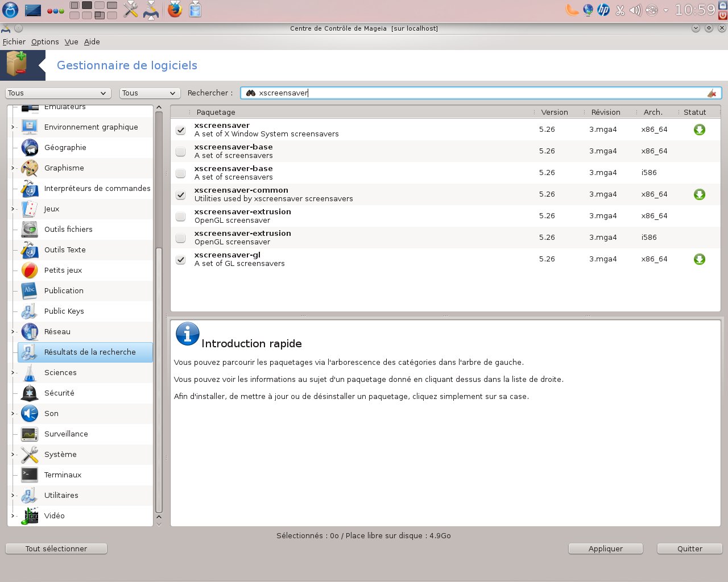Screen dimensions: 728x582
Task: Click the Terminaux terminal icon
Action: pyautogui.click(x=30, y=475)
